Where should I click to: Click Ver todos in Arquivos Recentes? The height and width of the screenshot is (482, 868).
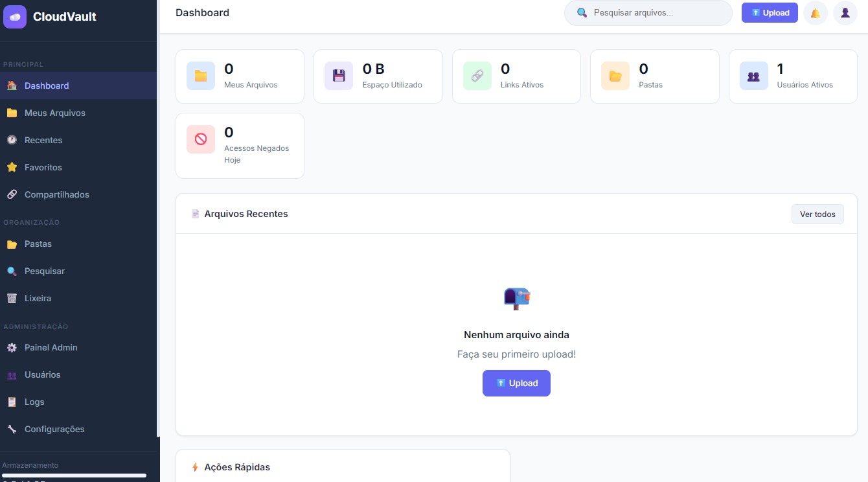tap(817, 214)
